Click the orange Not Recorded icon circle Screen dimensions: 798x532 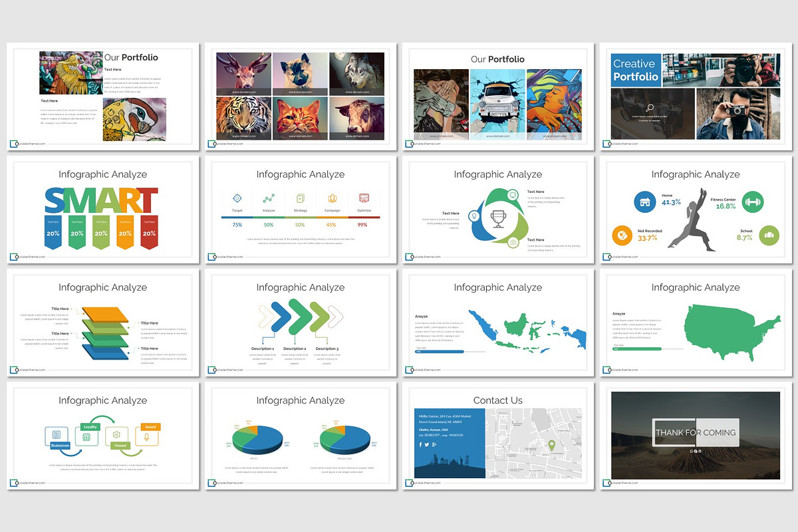coord(622,235)
